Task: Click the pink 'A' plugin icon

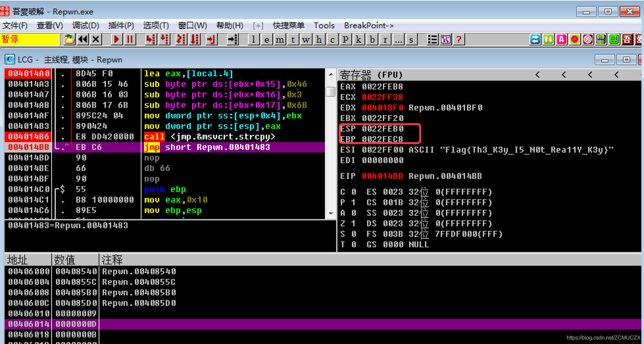Action: click(561, 39)
